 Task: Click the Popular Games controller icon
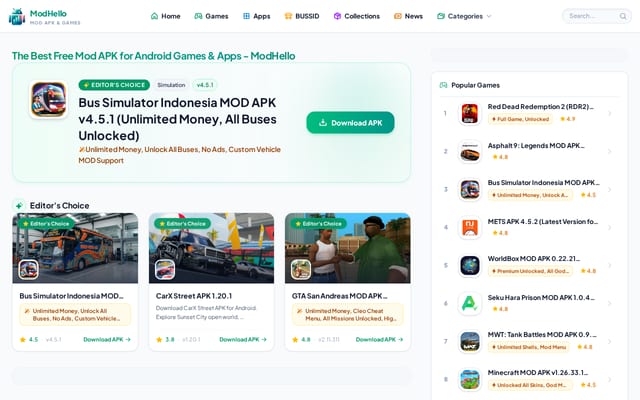point(443,85)
